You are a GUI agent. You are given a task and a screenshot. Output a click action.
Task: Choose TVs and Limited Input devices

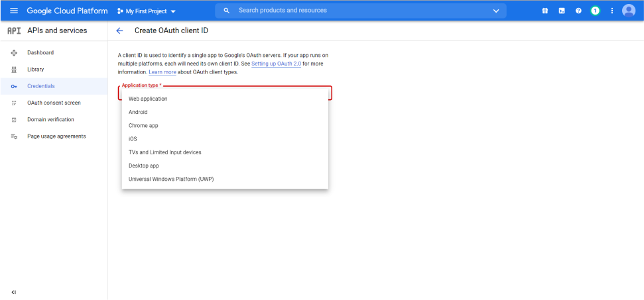225,152
